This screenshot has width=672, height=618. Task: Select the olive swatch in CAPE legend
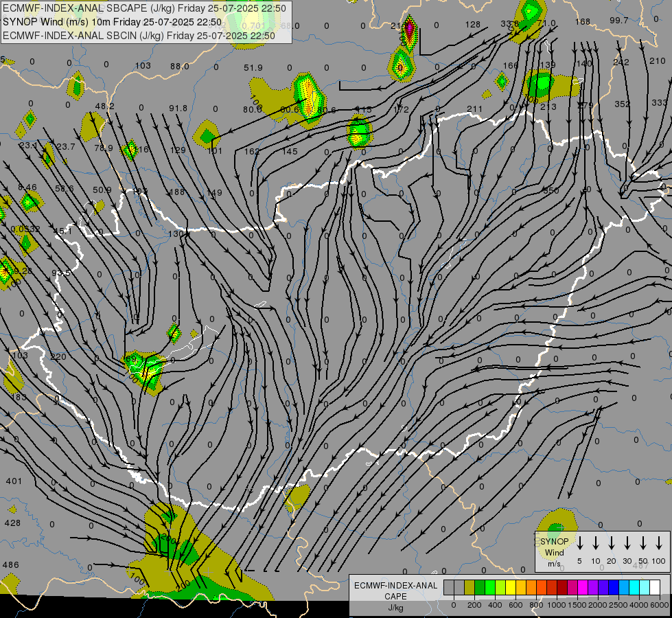click(470, 587)
